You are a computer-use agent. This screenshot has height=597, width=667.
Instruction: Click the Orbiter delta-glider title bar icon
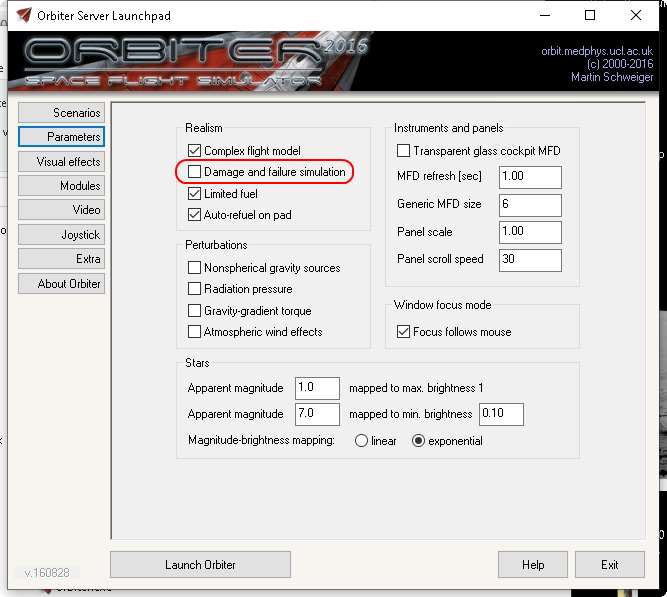click(24, 15)
